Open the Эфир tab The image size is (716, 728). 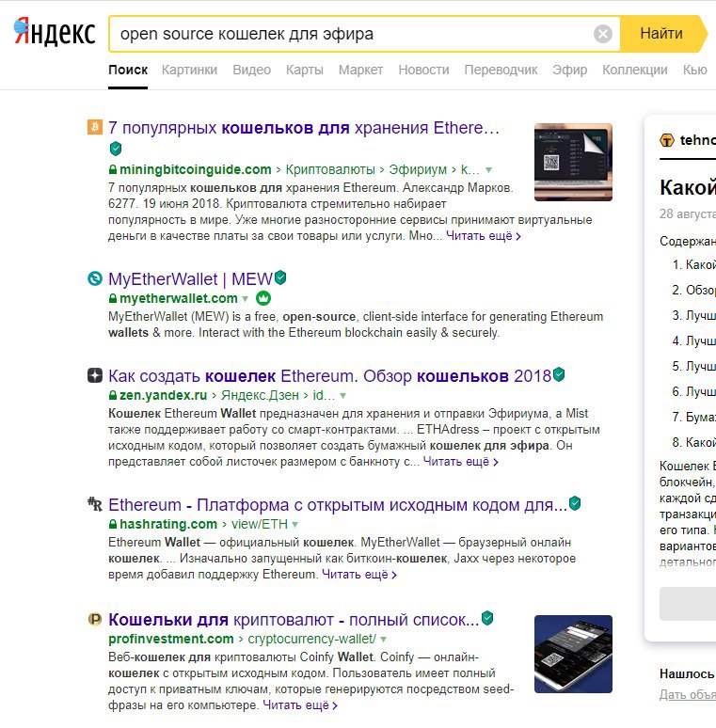click(x=570, y=70)
